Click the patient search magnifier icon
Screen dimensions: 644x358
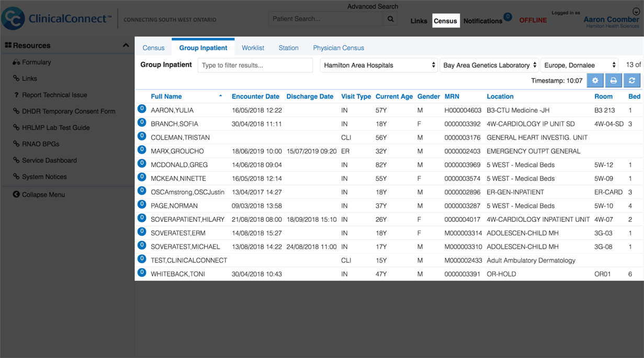(x=390, y=19)
